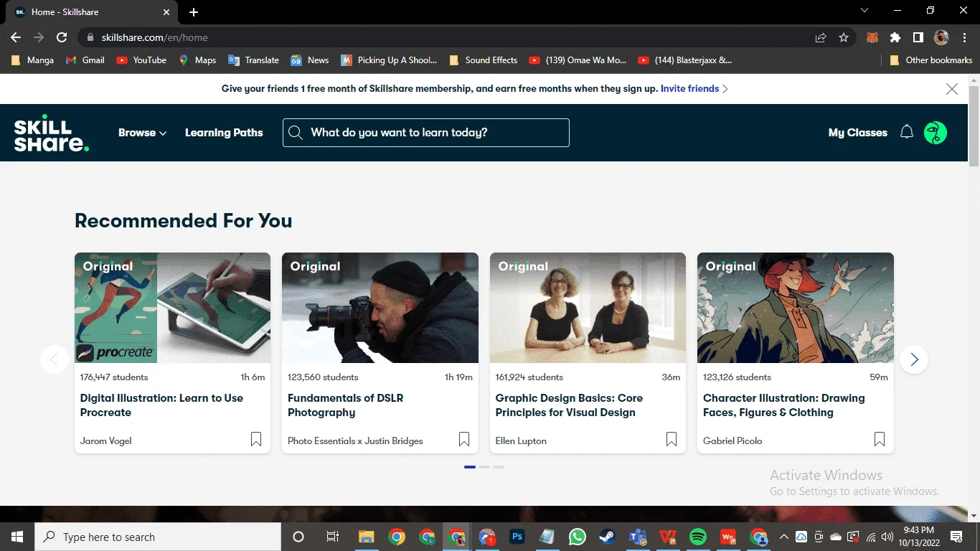Jump to second carousel page dot

pos(484,467)
